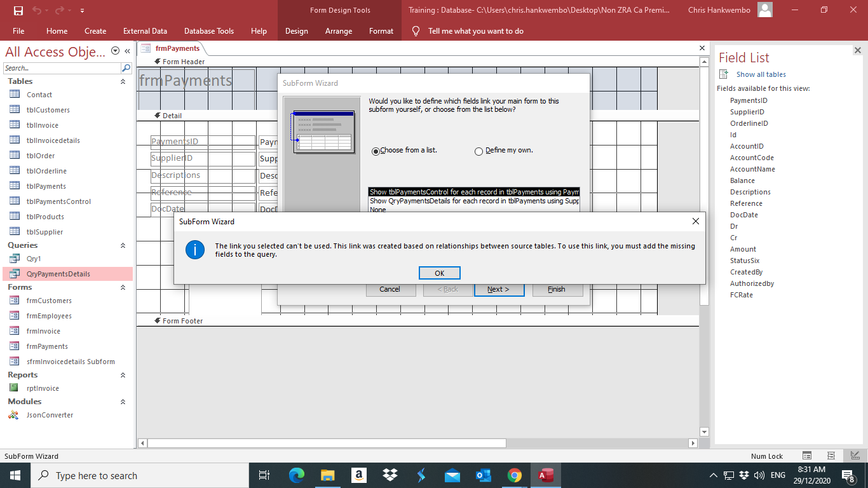Click in the navigation Search box
The height and width of the screenshot is (488, 868).
(x=62, y=68)
